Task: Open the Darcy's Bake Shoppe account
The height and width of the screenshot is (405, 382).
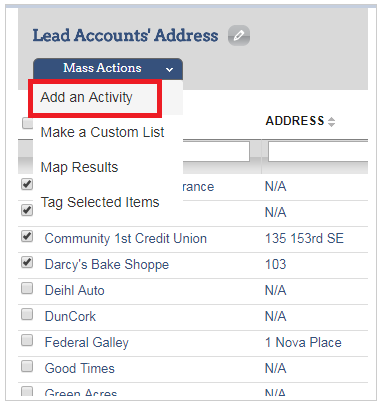Action: [x=107, y=265]
